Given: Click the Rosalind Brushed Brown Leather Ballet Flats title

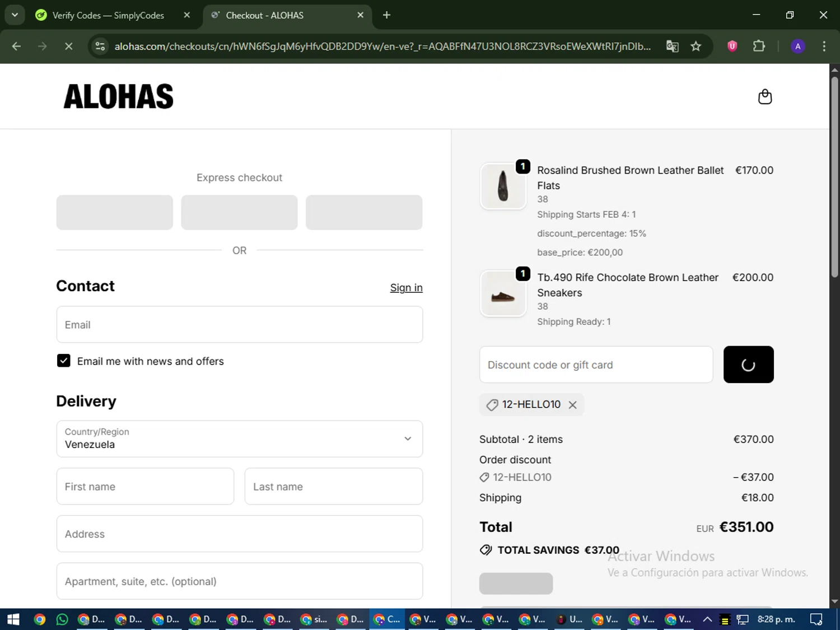Looking at the screenshot, I should [x=631, y=178].
